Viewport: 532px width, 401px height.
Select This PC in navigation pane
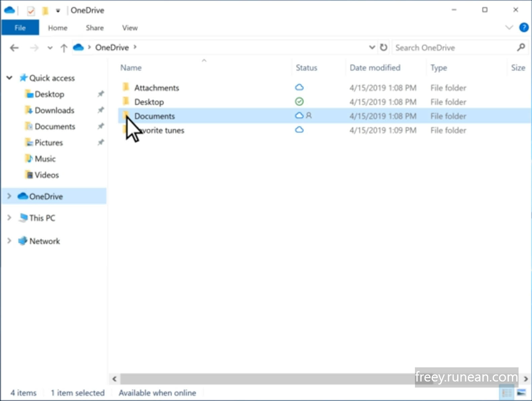(x=42, y=218)
